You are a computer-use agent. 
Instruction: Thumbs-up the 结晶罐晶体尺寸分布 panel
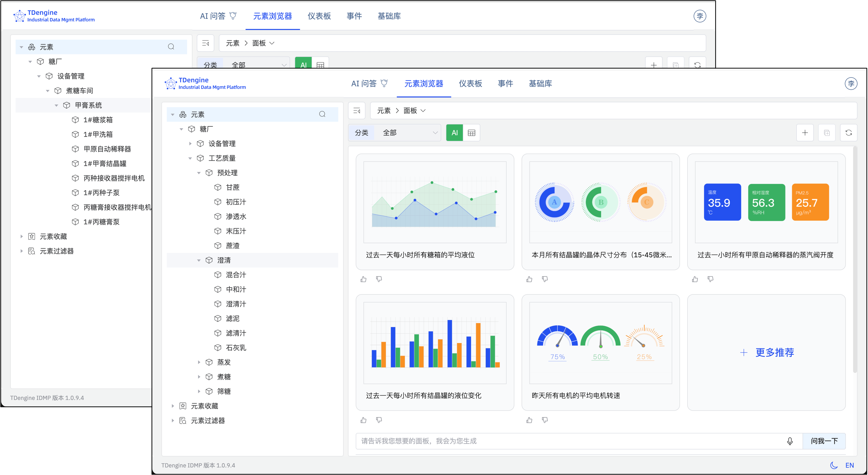(529, 279)
